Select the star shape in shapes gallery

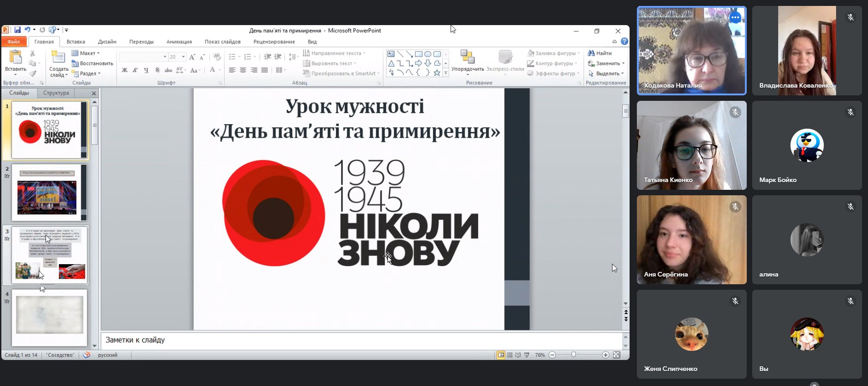coord(437,73)
